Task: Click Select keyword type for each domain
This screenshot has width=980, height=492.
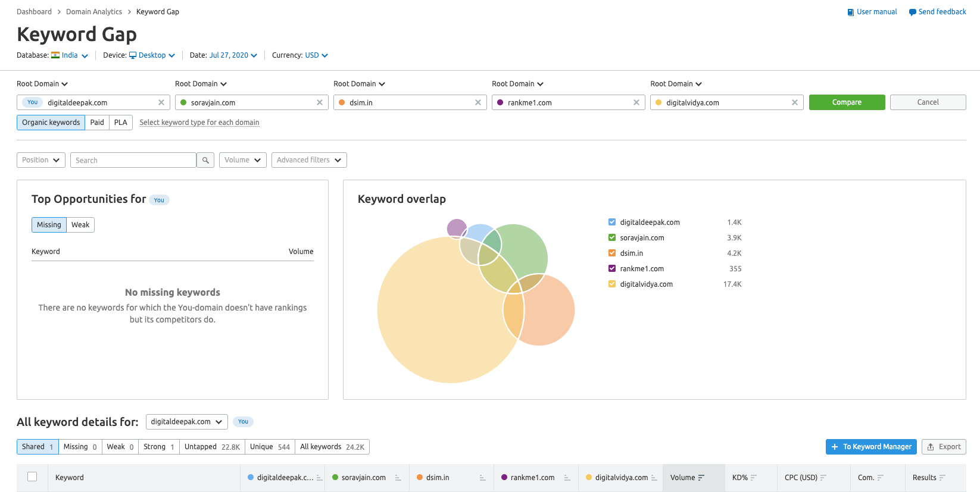Action: point(199,123)
